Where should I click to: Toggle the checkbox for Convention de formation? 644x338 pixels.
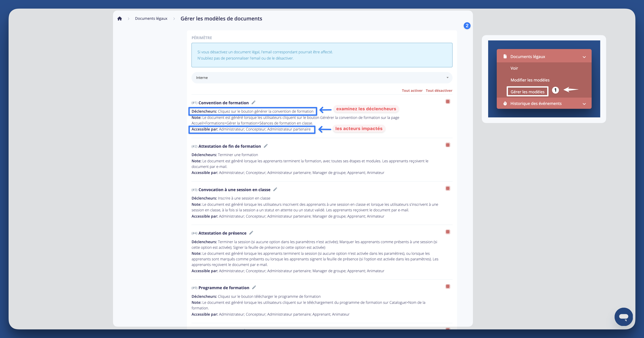pyautogui.click(x=448, y=101)
